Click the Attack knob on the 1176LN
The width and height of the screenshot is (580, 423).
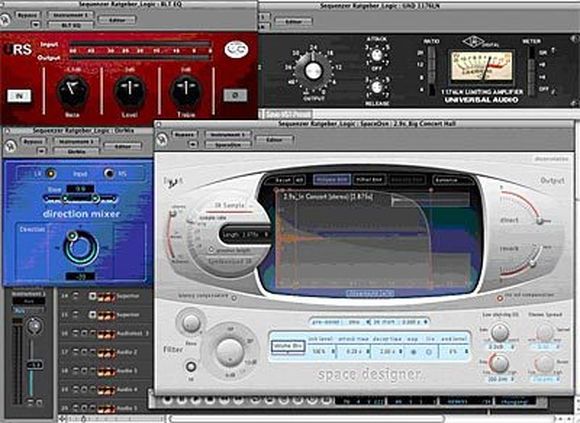point(377,55)
